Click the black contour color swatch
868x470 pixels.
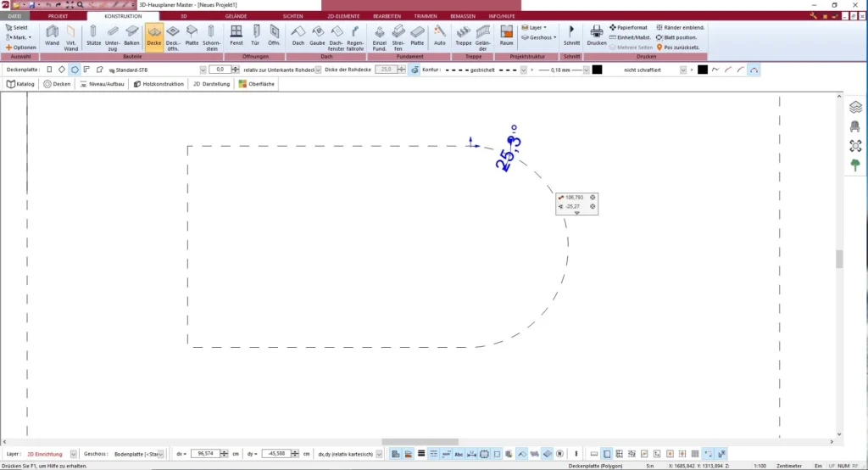(x=597, y=70)
